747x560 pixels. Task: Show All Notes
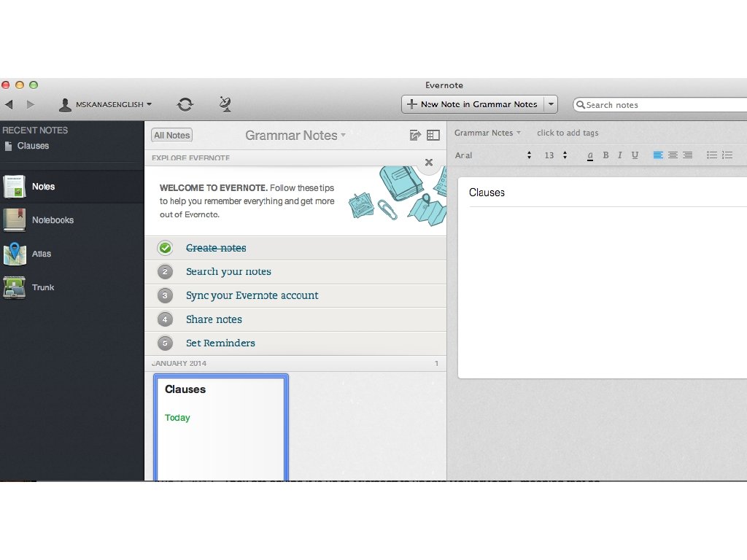(172, 135)
